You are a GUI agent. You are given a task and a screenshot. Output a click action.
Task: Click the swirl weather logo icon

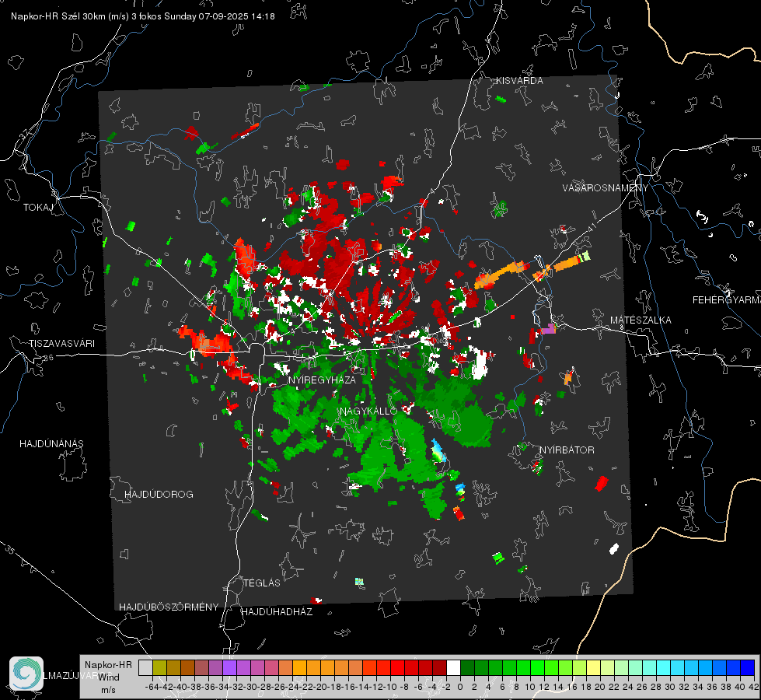[x=26, y=674]
